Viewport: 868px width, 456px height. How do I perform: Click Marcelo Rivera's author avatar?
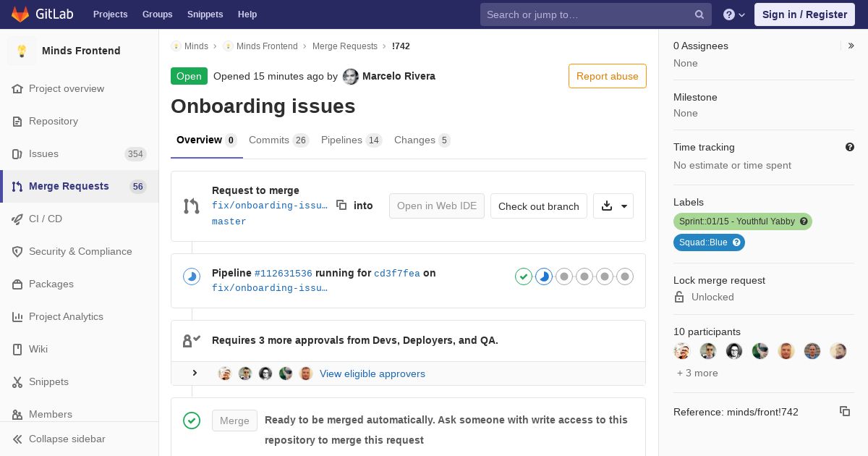[350, 76]
